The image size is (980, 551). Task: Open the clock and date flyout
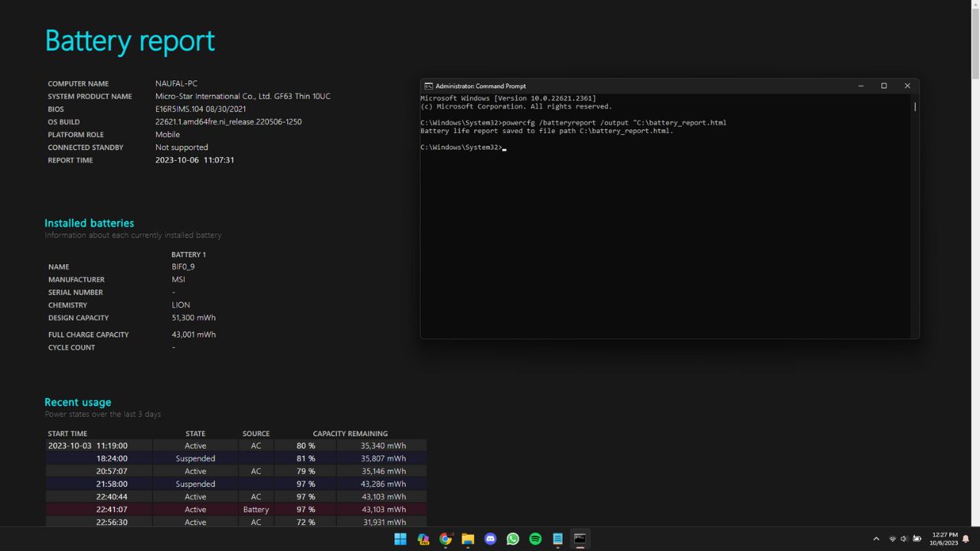tap(944, 539)
